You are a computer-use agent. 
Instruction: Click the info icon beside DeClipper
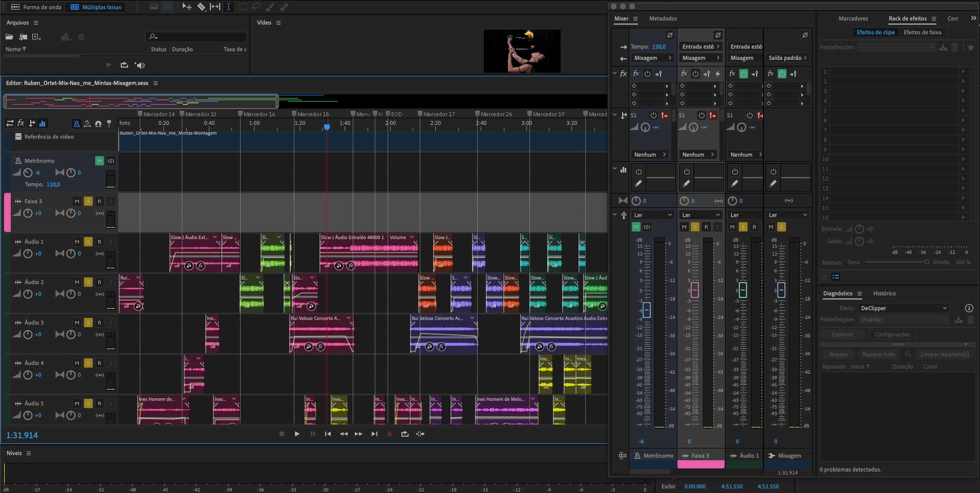(x=969, y=308)
